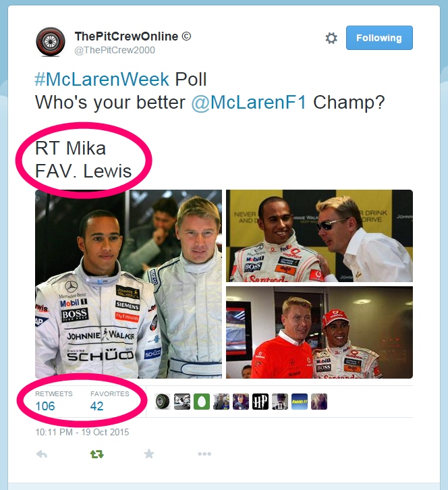View the 106 retweets count
The height and width of the screenshot is (490, 448).
point(45,406)
